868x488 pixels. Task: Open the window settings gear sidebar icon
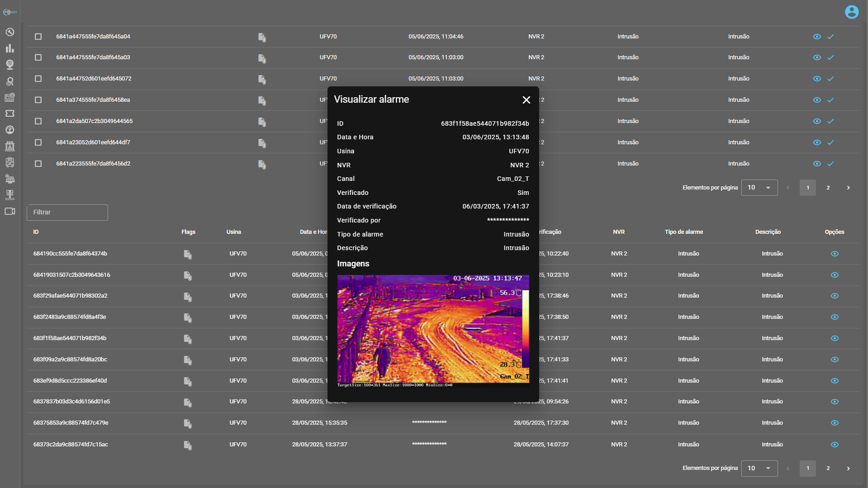coord(9,97)
